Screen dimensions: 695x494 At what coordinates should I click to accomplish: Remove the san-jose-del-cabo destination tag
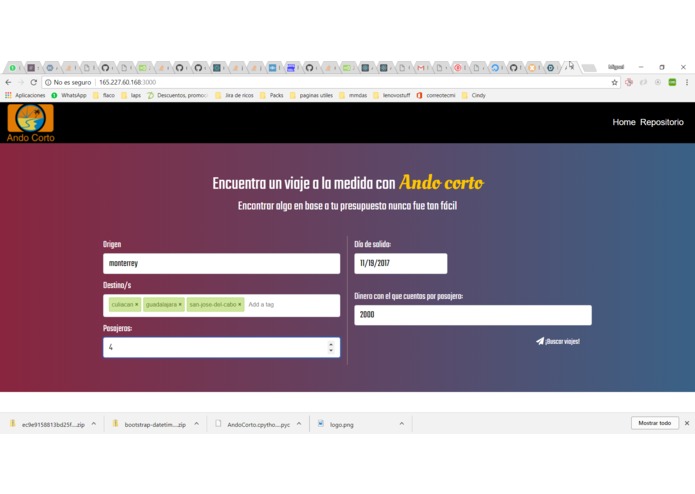240,304
